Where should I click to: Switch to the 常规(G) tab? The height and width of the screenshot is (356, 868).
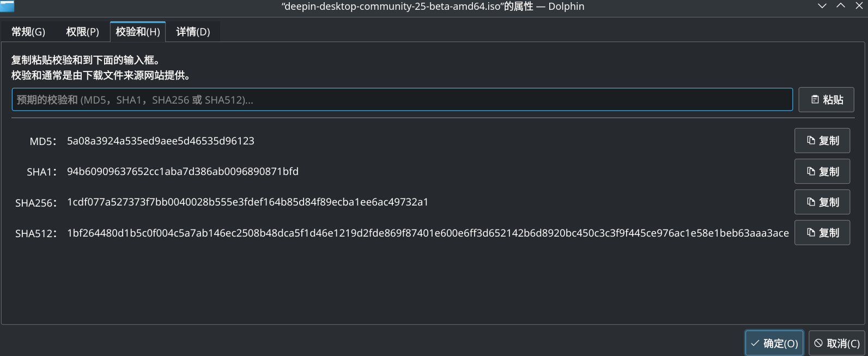click(28, 32)
